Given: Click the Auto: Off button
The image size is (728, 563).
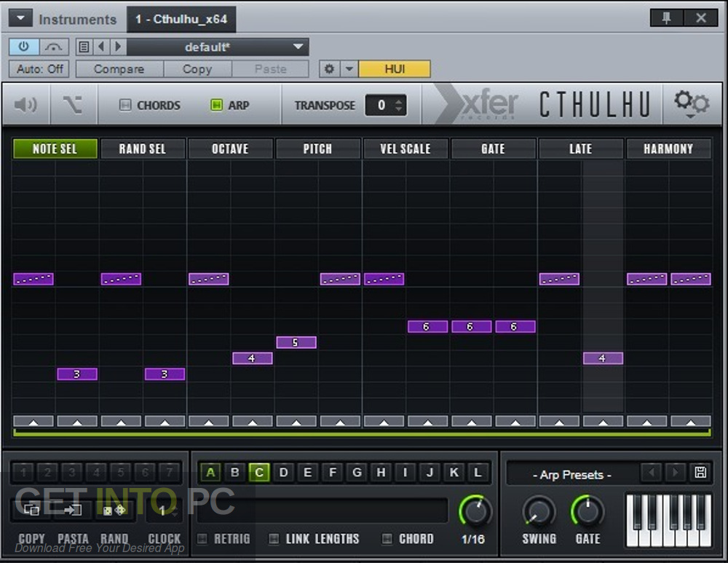Looking at the screenshot, I should (x=39, y=69).
